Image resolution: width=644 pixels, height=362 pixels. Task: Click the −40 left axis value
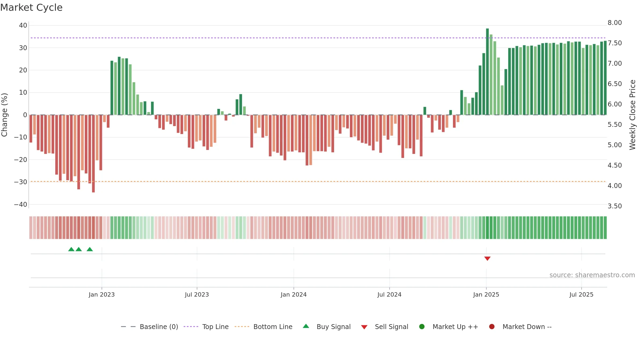(x=21, y=204)
